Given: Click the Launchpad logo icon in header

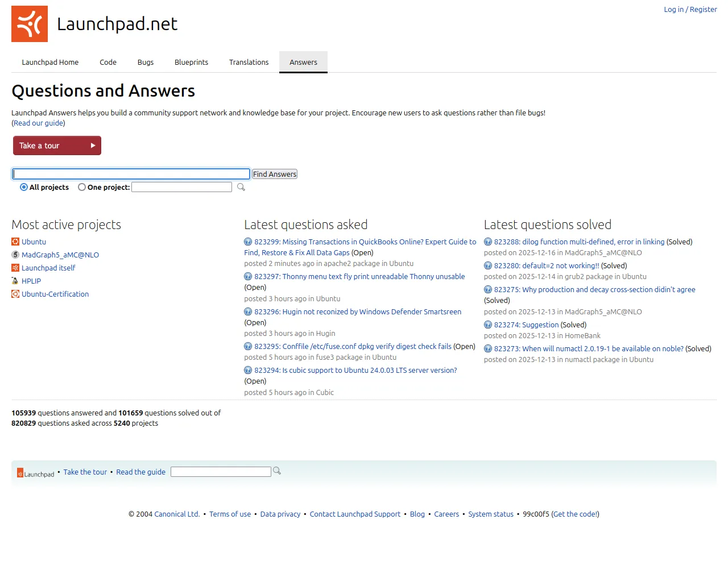Looking at the screenshot, I should pyautogui.click(x=30, y=24).
